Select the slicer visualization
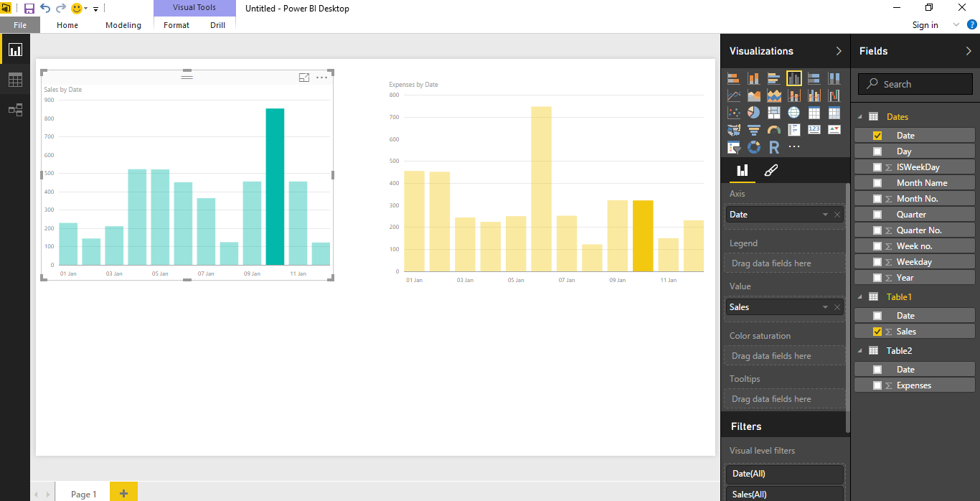980x501 pixels. 733,147
